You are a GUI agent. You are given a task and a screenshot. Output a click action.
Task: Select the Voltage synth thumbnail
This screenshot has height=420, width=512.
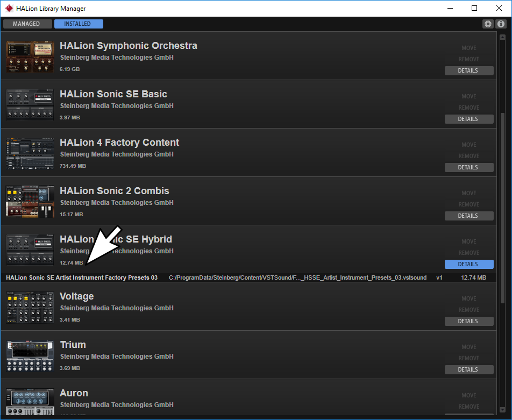[x=30, y=307]
